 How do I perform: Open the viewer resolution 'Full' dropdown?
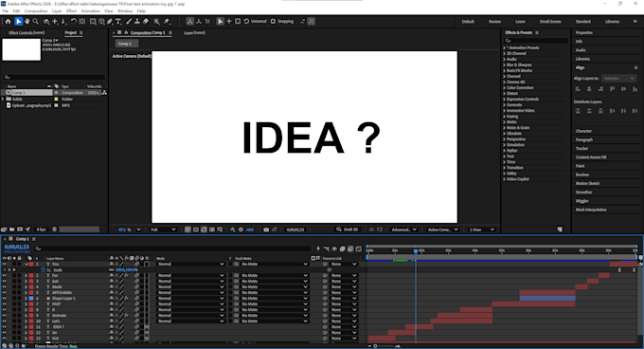[163, 230]
